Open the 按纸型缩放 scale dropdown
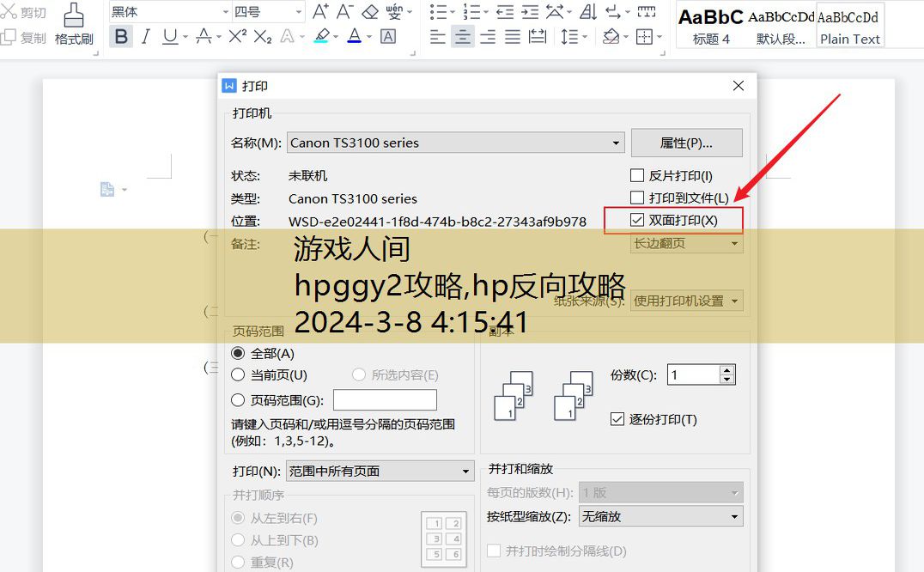 tap(660, 517)
